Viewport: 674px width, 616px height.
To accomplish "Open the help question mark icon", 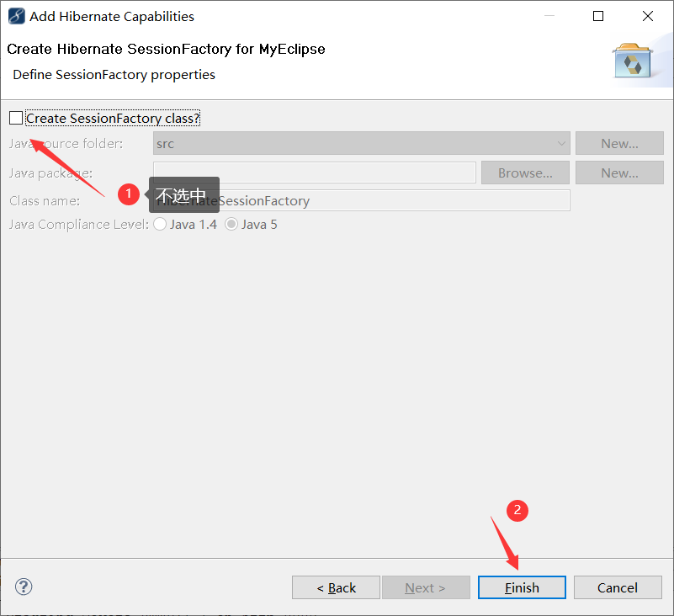I will coord(24,587).
